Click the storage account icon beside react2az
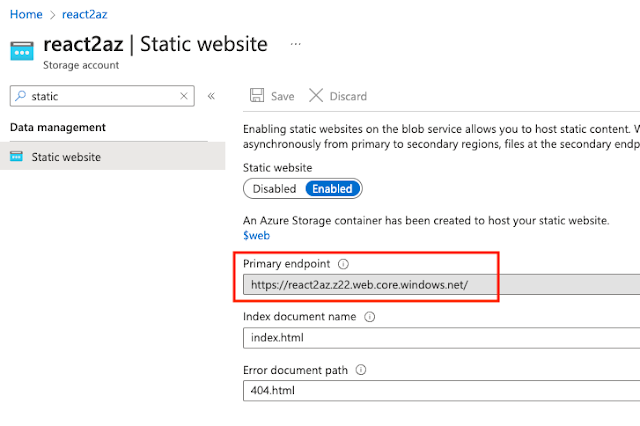Screen dimensions: 640x426 [22, 51]
